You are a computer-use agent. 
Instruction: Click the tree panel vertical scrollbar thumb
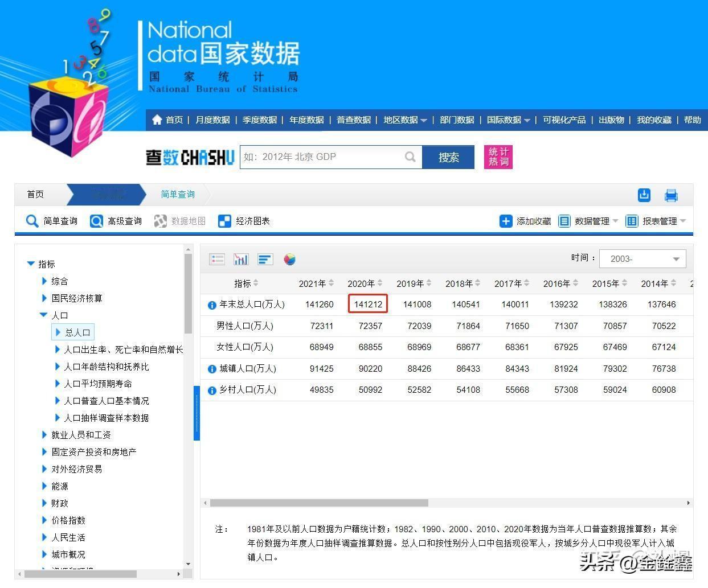(x=188, y=293)
